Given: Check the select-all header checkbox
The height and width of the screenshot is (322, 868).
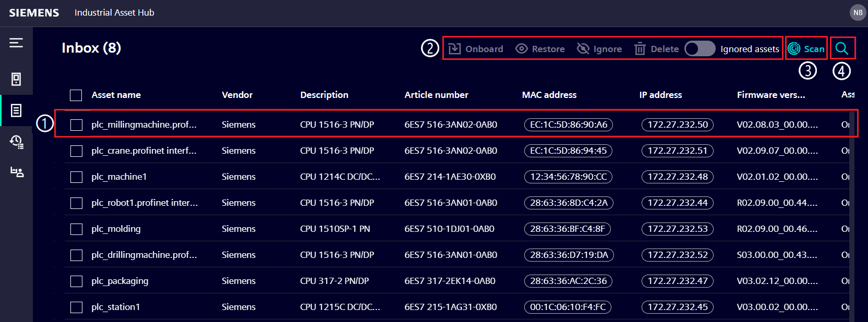Looking at the screenshot, I should (76, 95).
